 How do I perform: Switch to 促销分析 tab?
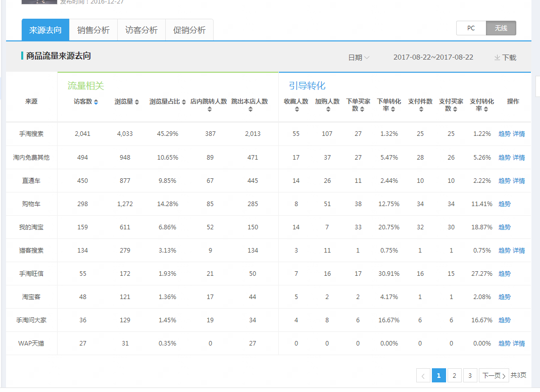point(189,30)
